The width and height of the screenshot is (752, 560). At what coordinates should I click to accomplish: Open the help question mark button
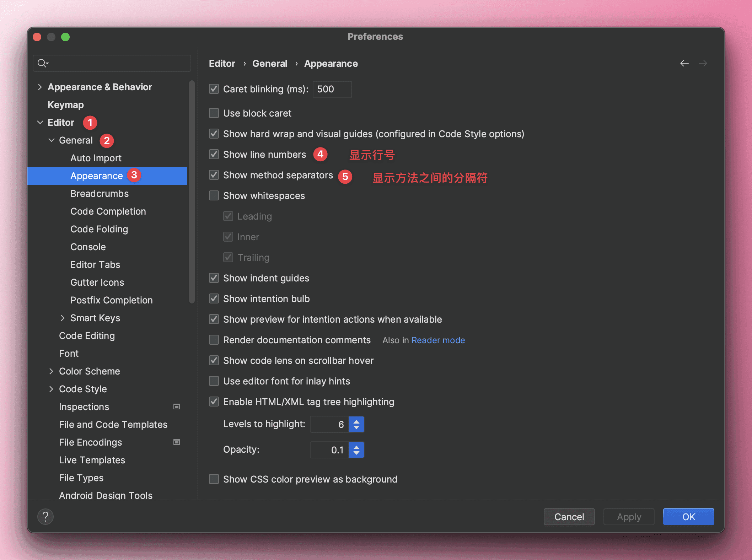point(45,516)
